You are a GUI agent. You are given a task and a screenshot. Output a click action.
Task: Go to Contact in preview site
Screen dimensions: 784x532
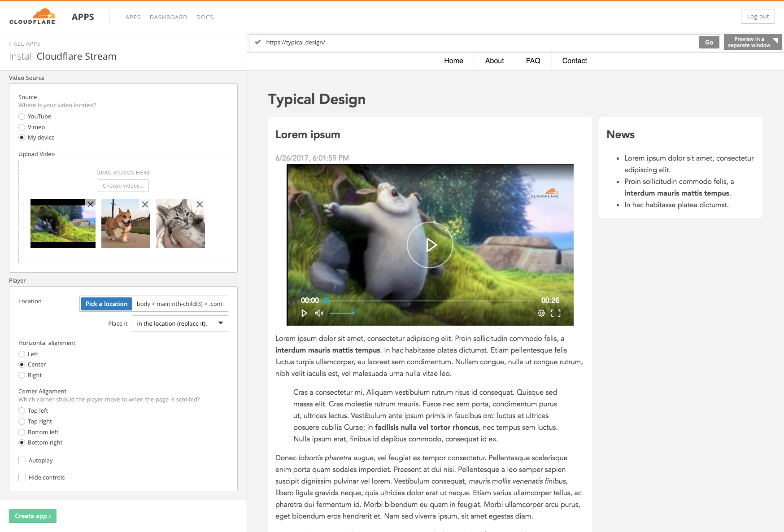(x=575, y=61)
